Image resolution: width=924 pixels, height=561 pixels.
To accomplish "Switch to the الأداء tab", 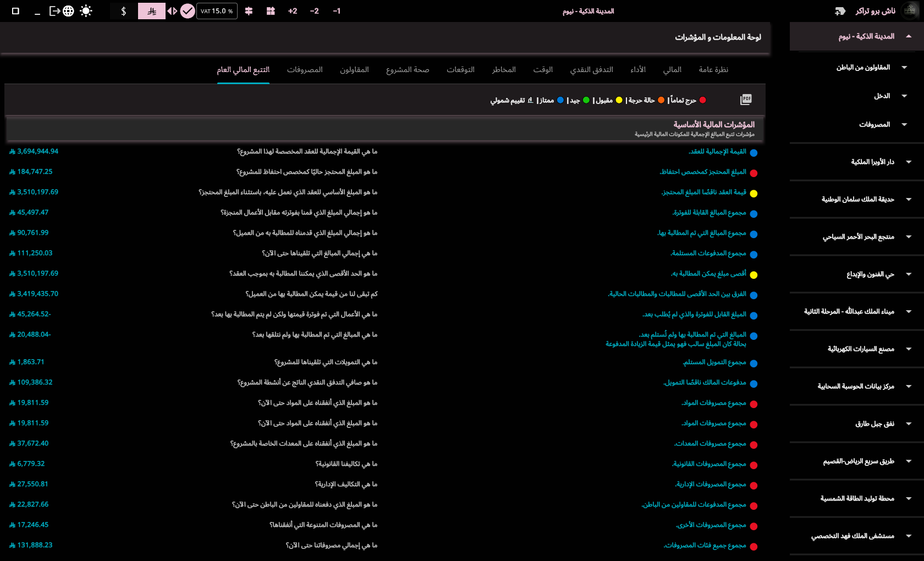I will click(x=638, y=70).
